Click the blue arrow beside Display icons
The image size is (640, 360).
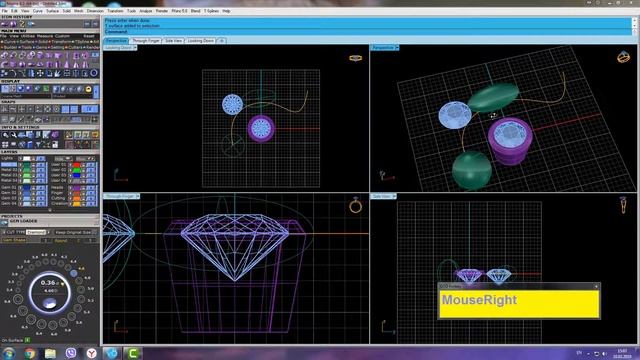point(96,92)
